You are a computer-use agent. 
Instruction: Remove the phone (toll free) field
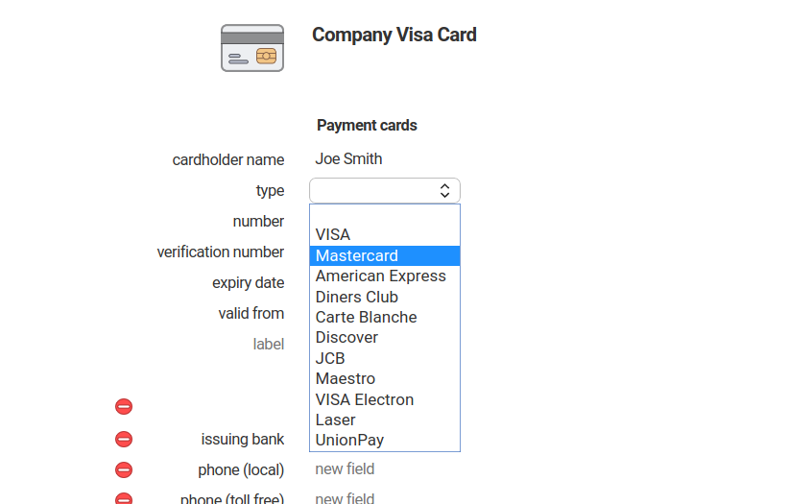124,498
